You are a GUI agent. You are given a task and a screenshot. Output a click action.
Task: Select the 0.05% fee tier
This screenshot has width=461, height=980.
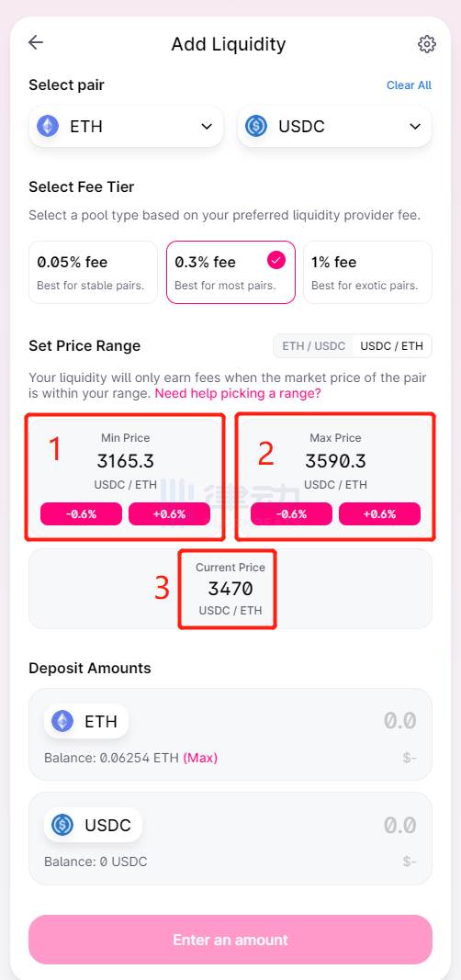[x=93, y=273]
